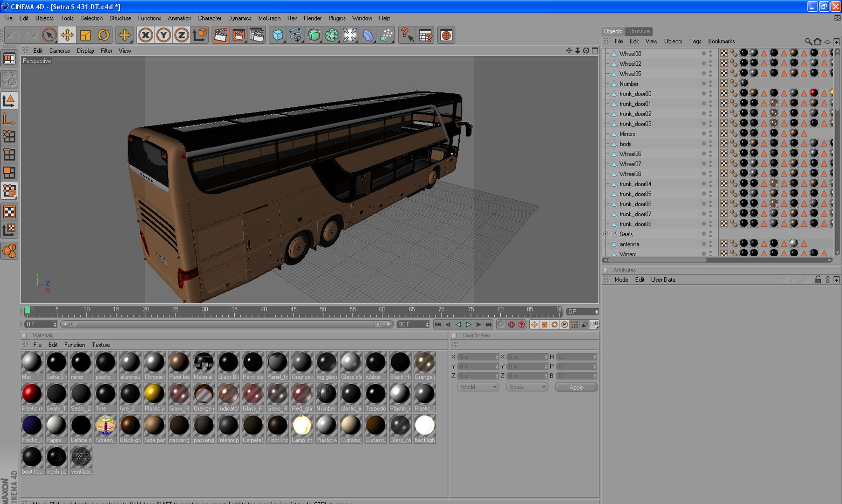Click the viewport rotate-camera icon
842x504 pixels.
586,50
